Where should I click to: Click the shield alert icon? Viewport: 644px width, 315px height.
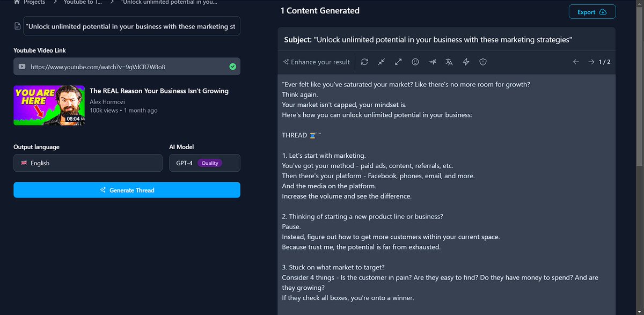pyautogui.click(x=483, y=62)
